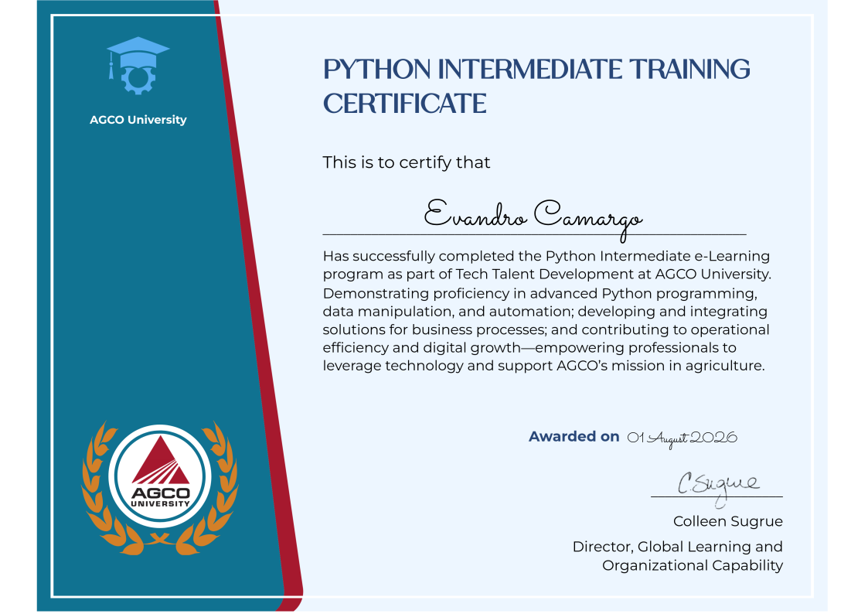Click the line starting 'Demonstrating proficiency in advanced'
868x614 pixels.
point(540,293)
